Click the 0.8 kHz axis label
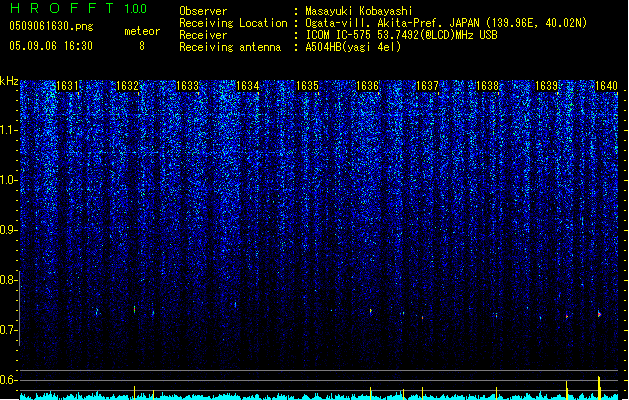The width and height of the screenshot is (629, 400). [x=9, y=280]
